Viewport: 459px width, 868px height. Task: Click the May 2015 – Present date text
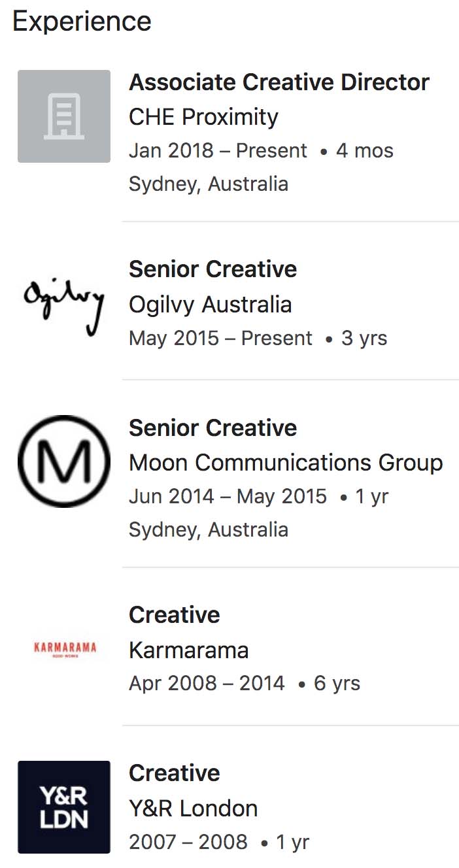(220, 339)
